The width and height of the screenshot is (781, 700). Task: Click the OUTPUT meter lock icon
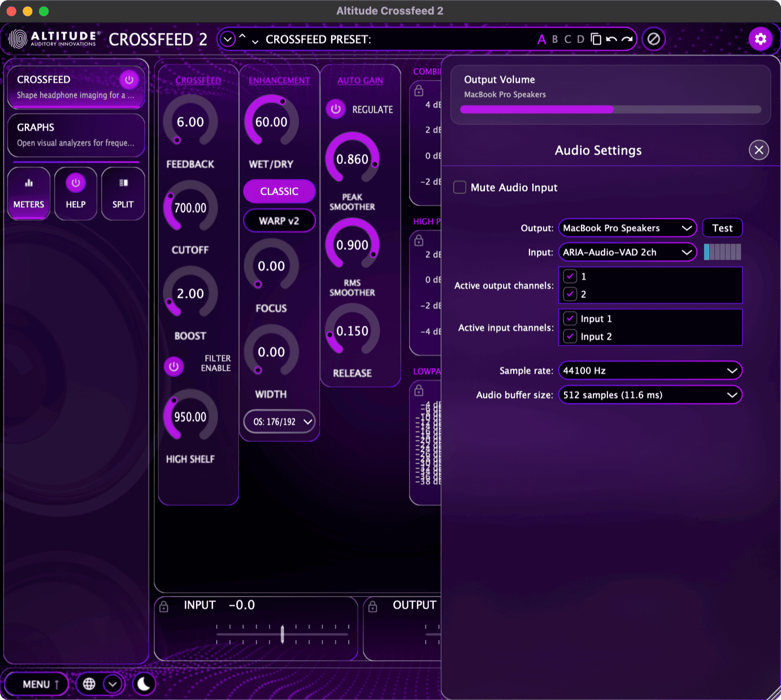click(x=373, y=607)
